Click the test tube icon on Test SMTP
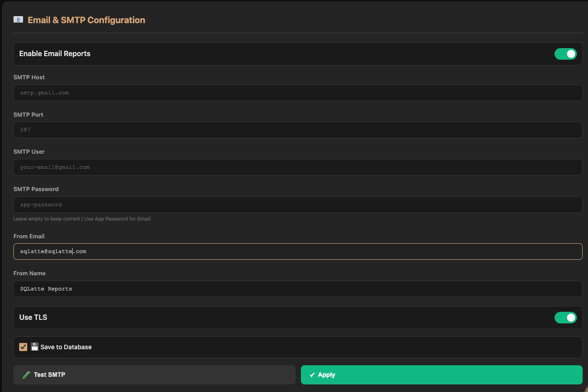This screenshot has height=392, width=588. 26,375
